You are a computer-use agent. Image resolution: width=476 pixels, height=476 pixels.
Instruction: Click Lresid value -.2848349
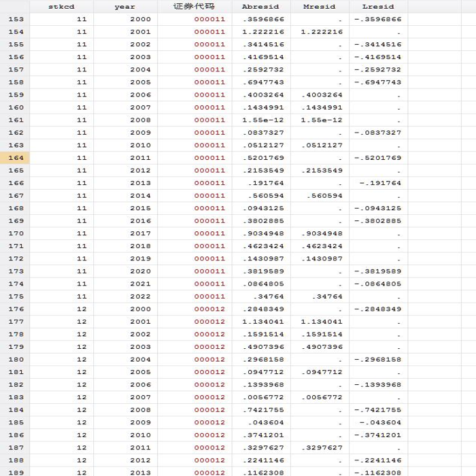point(378,309)
